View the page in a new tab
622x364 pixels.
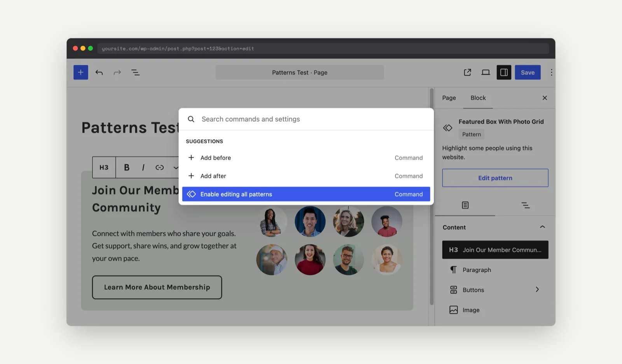click(467, 72)
